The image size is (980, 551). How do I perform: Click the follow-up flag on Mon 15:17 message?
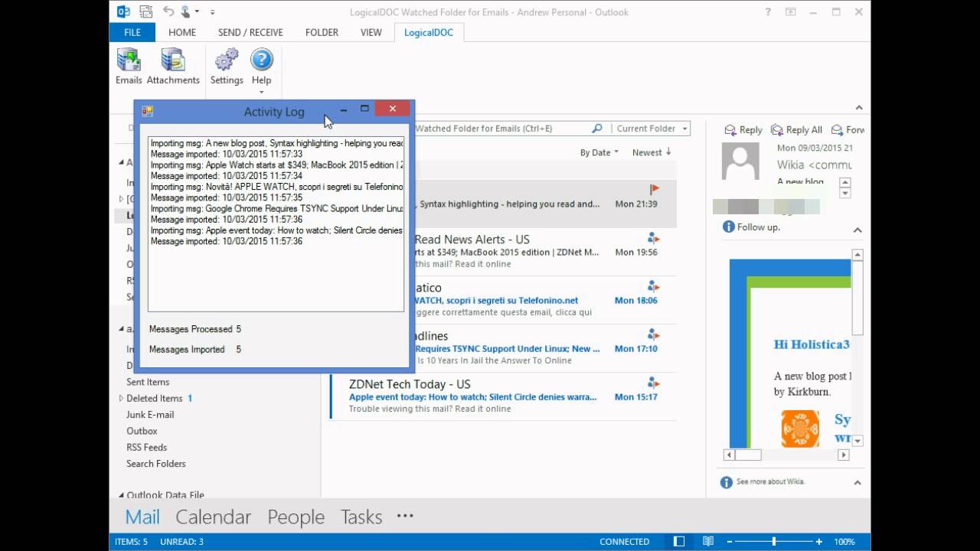[x=653, y=383]
